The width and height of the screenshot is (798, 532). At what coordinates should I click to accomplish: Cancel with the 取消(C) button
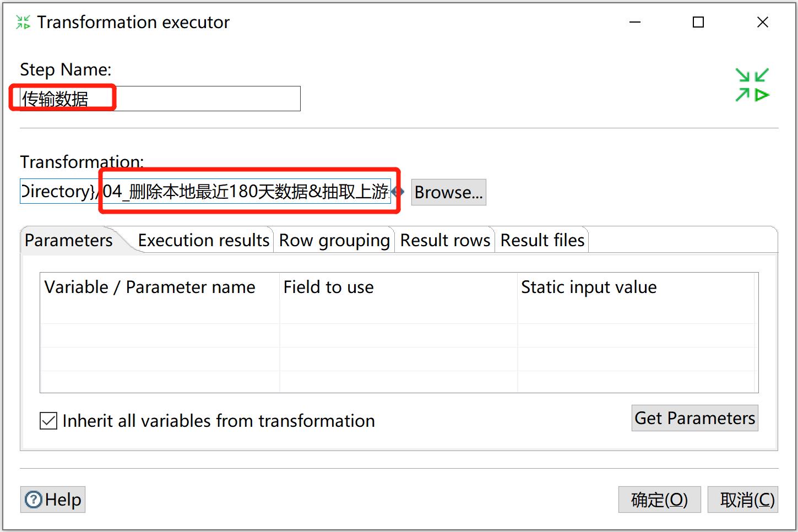tap(743, 500)
